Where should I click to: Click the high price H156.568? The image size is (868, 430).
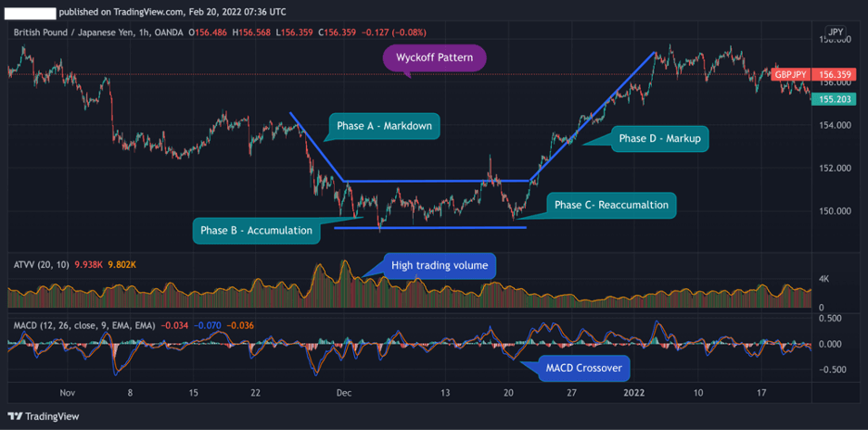(x=251, y=32)
